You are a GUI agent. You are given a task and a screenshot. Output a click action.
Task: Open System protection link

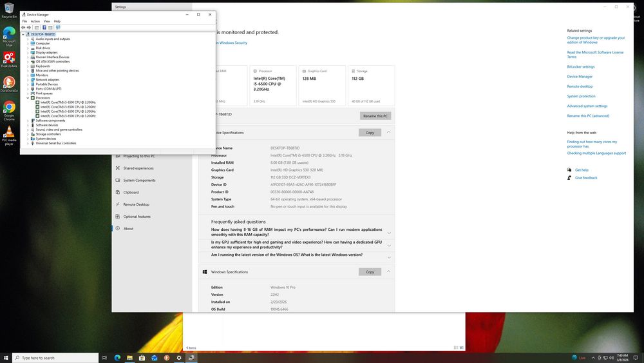coord(581,96)
